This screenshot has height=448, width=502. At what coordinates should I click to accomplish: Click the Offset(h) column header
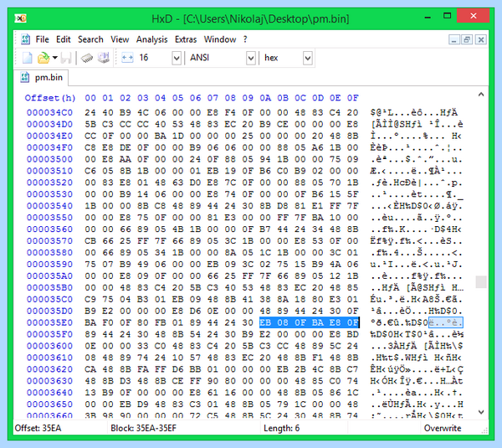(x=50, y=98)
